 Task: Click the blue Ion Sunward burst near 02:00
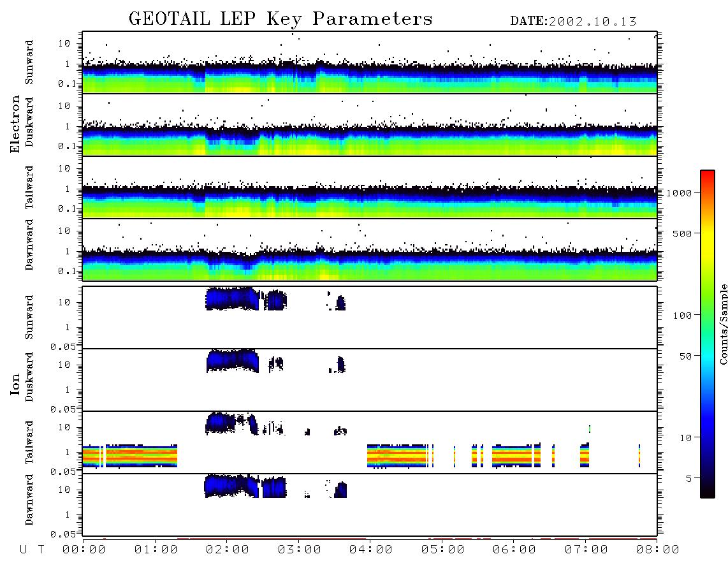[232, 298]
